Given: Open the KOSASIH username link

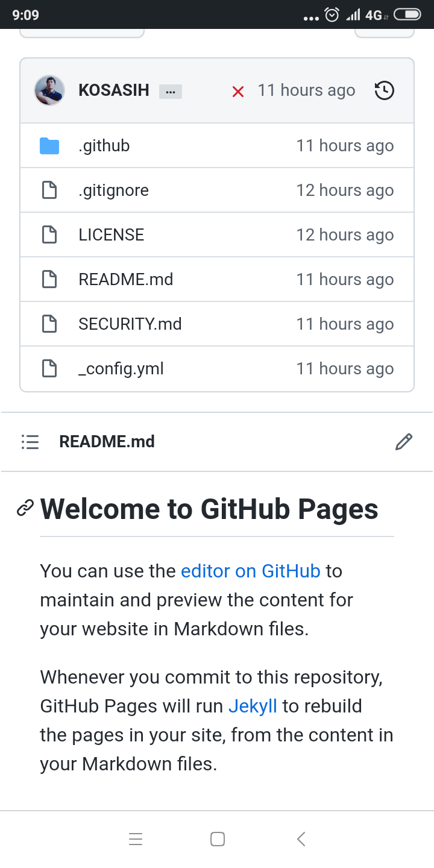Looking at the screenshot, I should [114, 90].
